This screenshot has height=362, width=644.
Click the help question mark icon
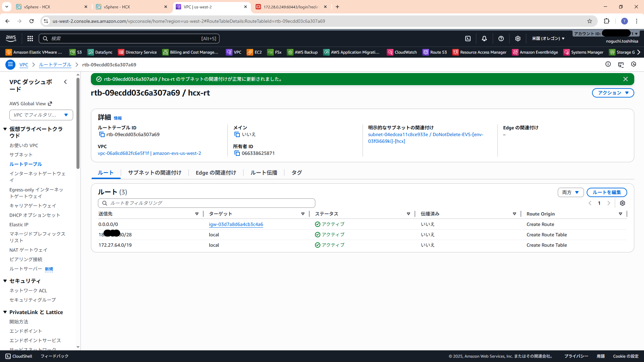(x=501, y=39)
